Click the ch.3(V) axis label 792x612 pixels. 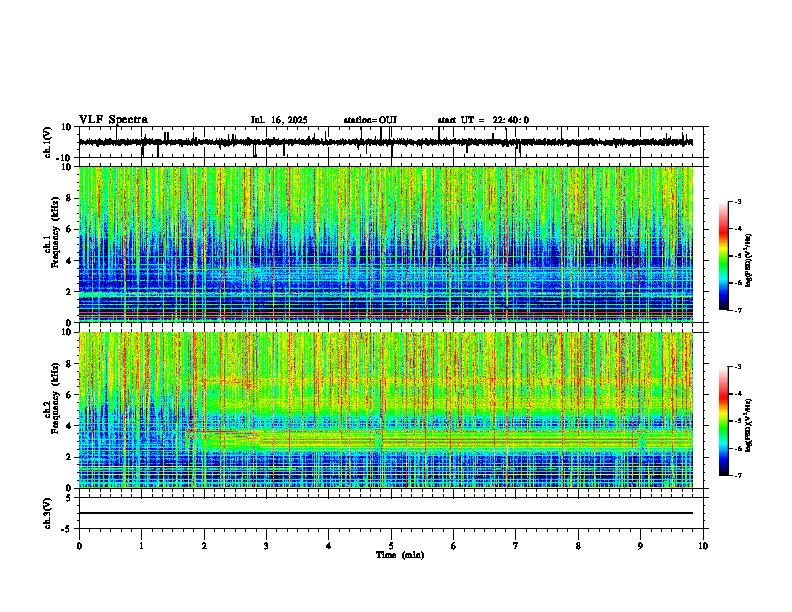(x=48, y=513)
